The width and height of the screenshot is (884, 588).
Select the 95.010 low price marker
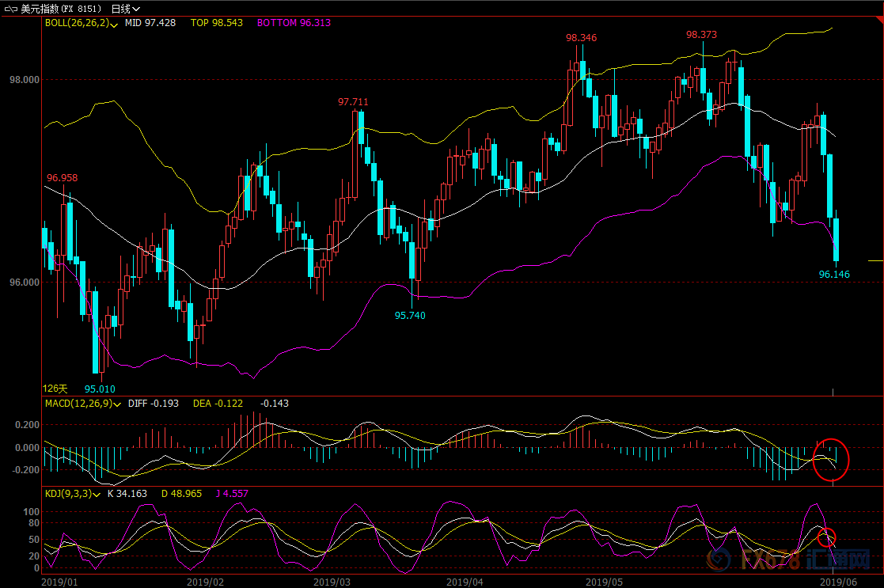(x=100, y=389)
